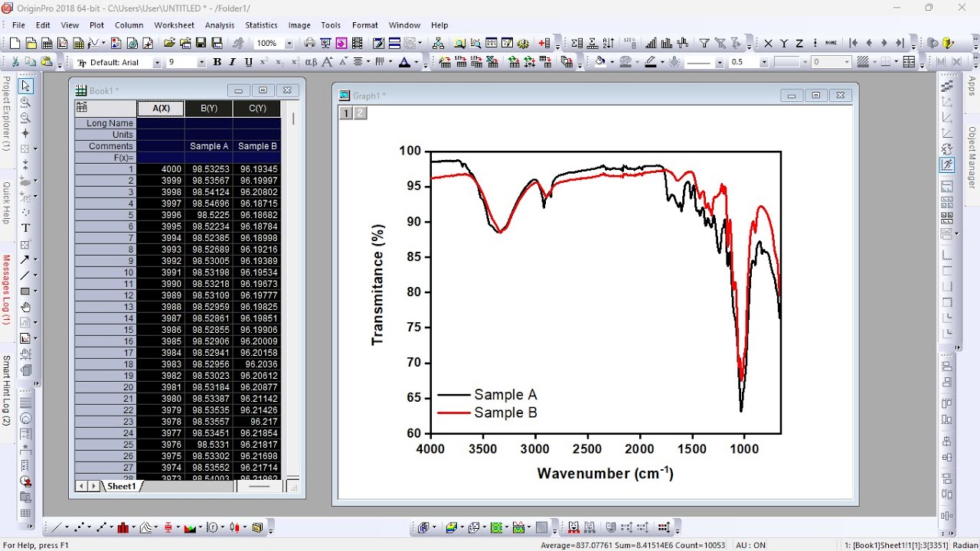Open the line width dropdown showing 0.5

[763, 63]
